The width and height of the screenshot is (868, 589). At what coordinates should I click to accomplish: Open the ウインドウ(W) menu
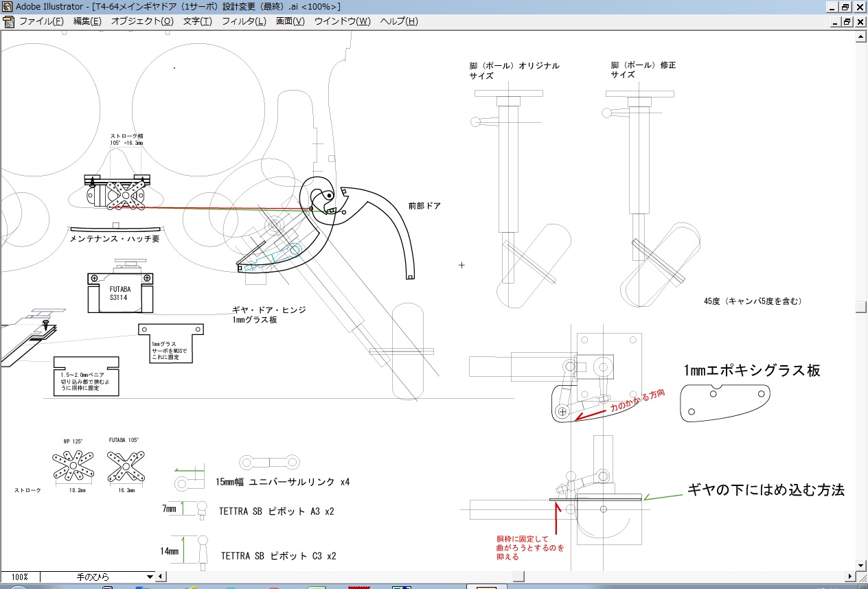pos(342,21)
